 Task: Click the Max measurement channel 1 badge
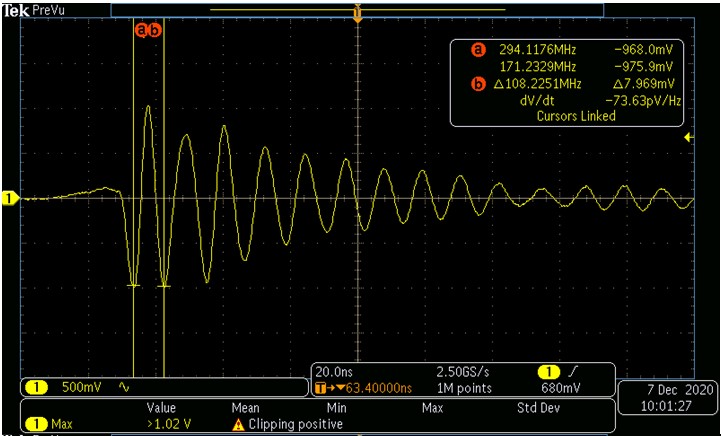coord(35,424)
